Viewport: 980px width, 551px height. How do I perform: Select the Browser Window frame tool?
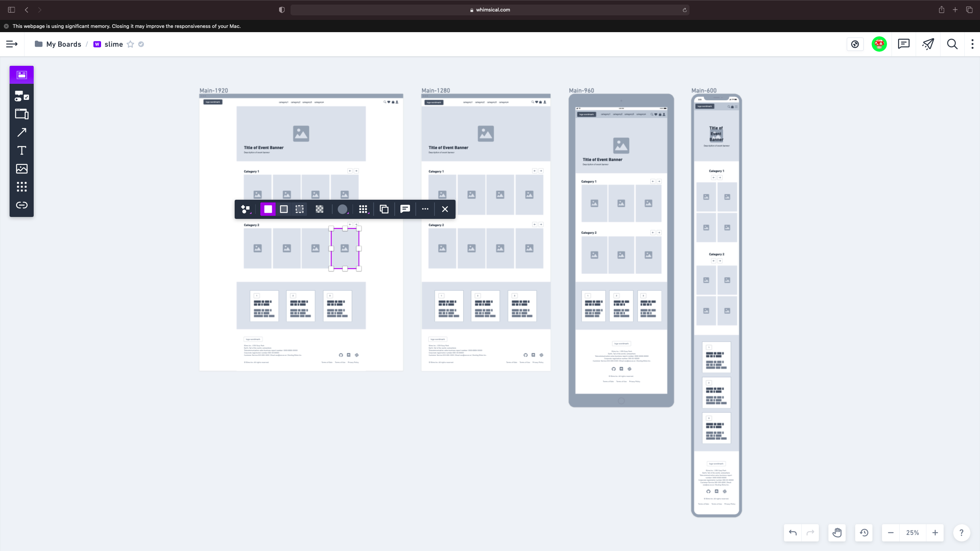[x=21, y=114]
